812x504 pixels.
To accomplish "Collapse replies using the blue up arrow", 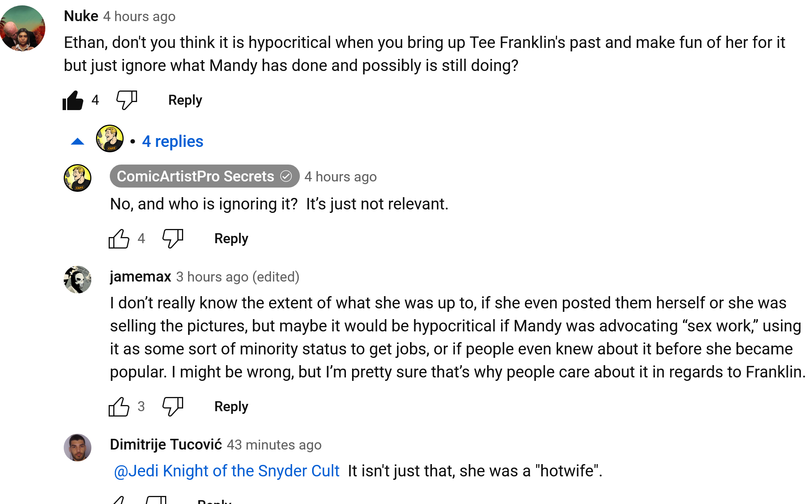I will (x=78, y=142).
